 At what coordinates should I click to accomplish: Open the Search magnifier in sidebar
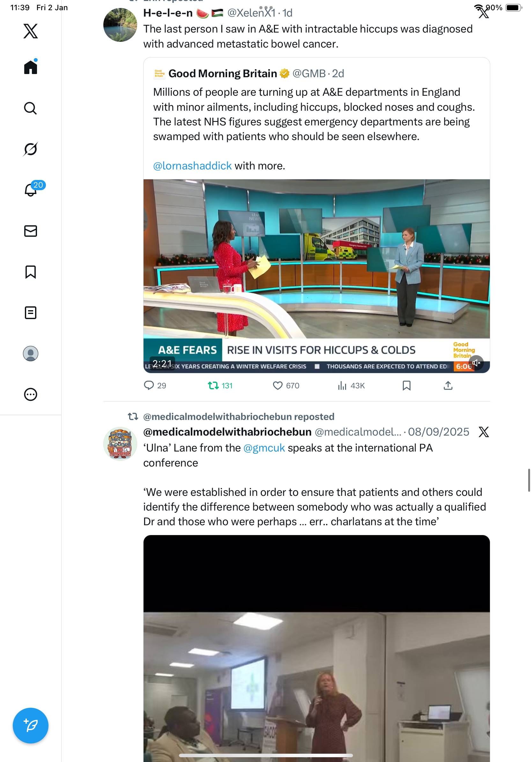pos(31,108)
